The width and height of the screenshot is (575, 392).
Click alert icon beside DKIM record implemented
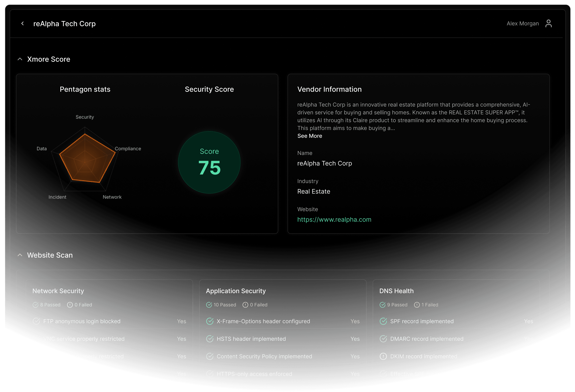click(383, 356)
